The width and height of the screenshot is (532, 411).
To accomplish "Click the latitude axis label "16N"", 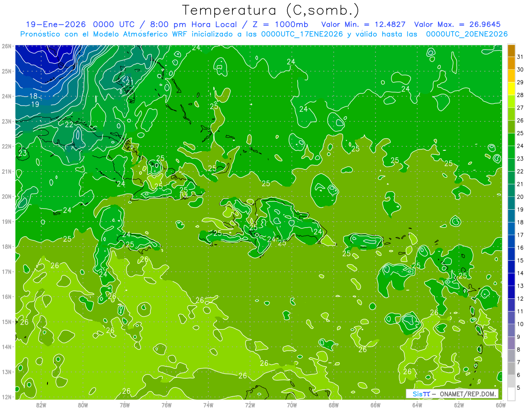I will [x=6, y=297].
